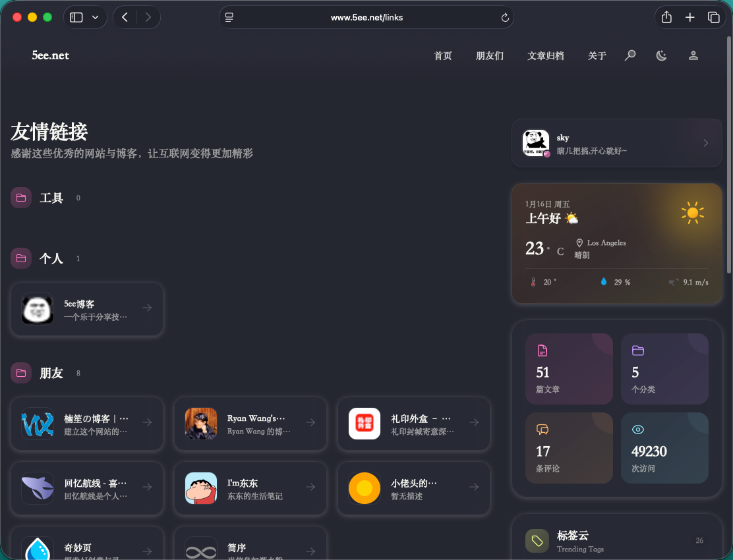733x560 pixels.
Task: Open the user account profile icon
Action: click(x=693, y=55)
